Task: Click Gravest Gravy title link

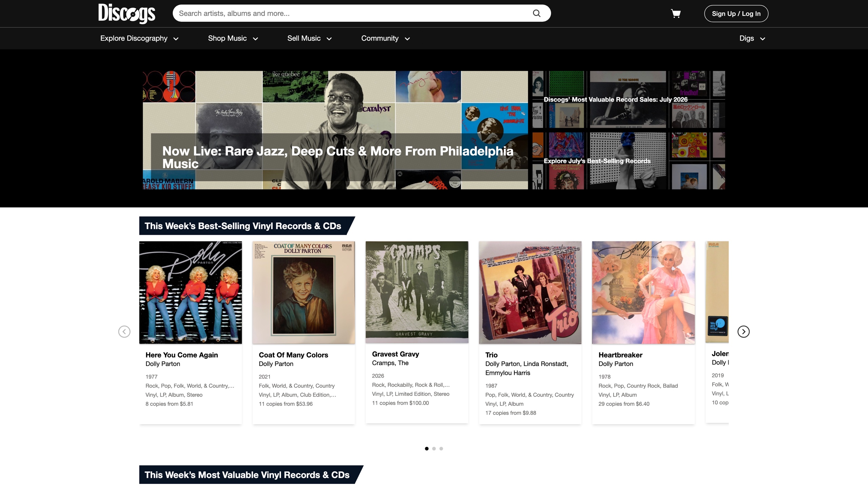Action: tap(395, 354)
